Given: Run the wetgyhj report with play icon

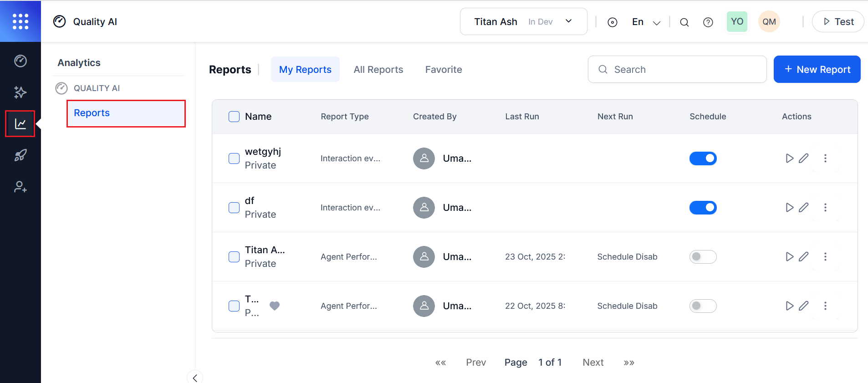Looking at the screenshot, I should [789, 158].
